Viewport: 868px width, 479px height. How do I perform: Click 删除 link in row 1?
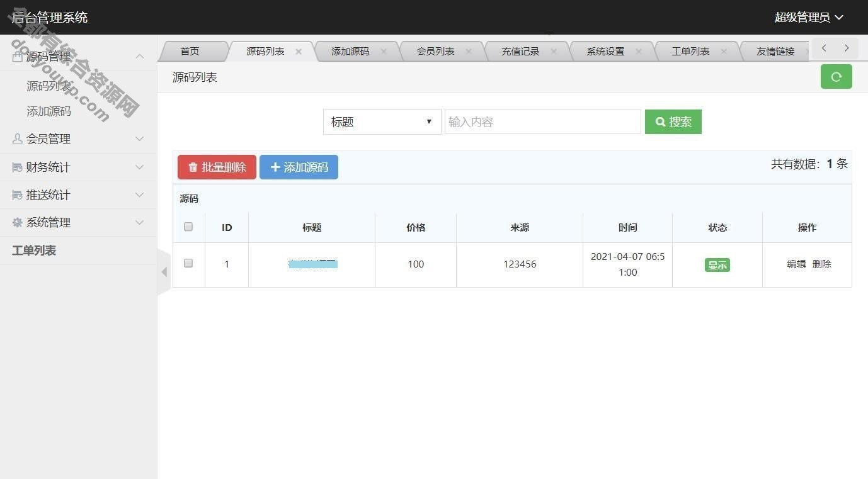[x=822, y=264]
